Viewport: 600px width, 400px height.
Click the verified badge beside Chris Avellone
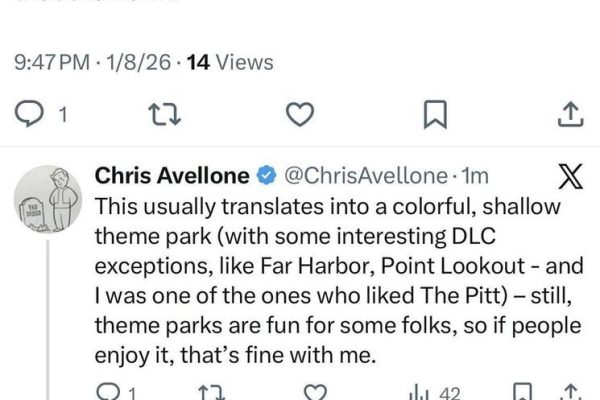pos(265,177)
